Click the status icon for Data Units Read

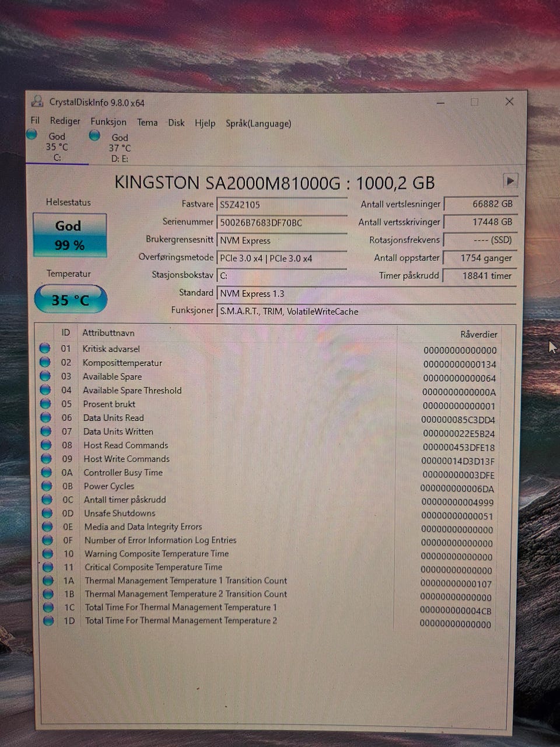coord(45,417)
